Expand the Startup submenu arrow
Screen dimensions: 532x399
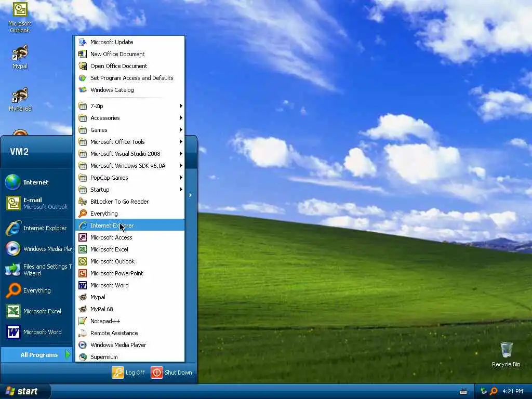tap(181, 189)
